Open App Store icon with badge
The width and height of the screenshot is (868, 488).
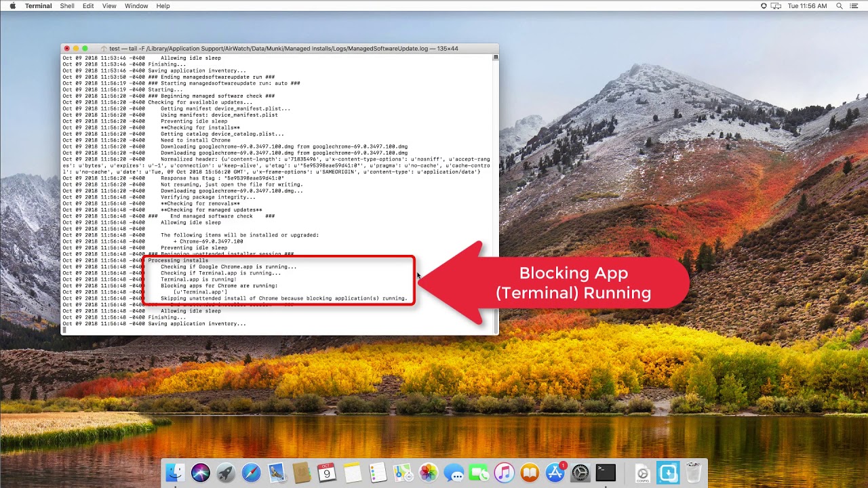(555, 472)
